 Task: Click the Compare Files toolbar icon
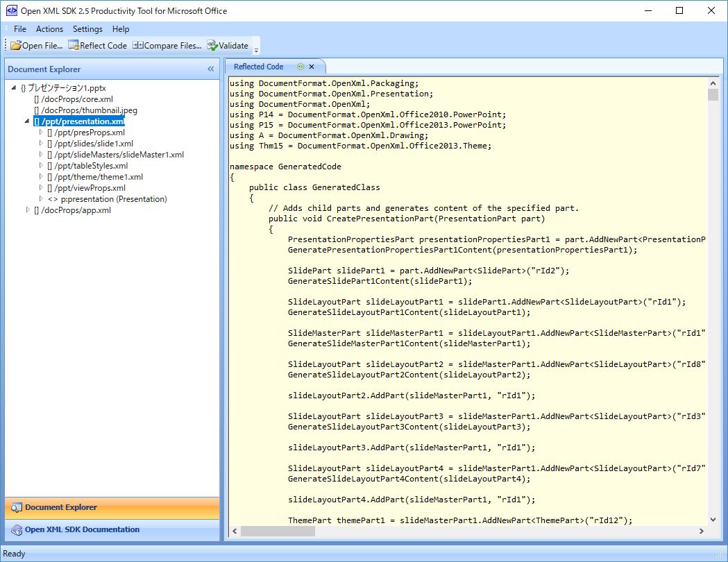138,45
